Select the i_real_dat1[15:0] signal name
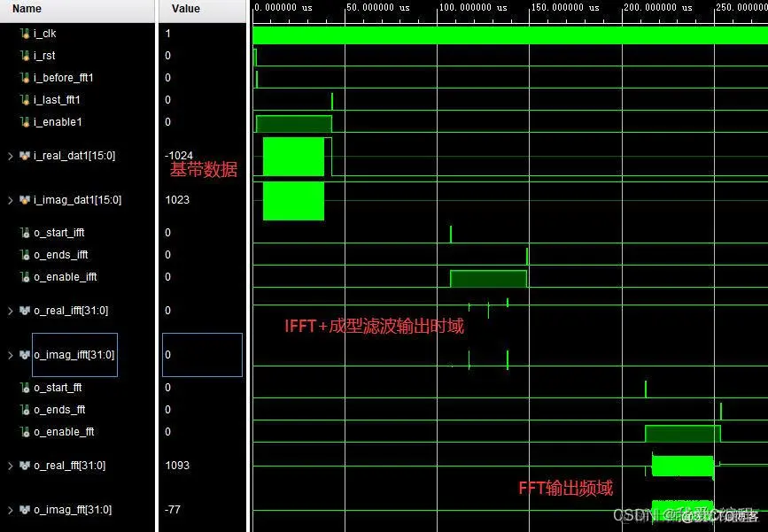The image size is (768, 532). 74,156
